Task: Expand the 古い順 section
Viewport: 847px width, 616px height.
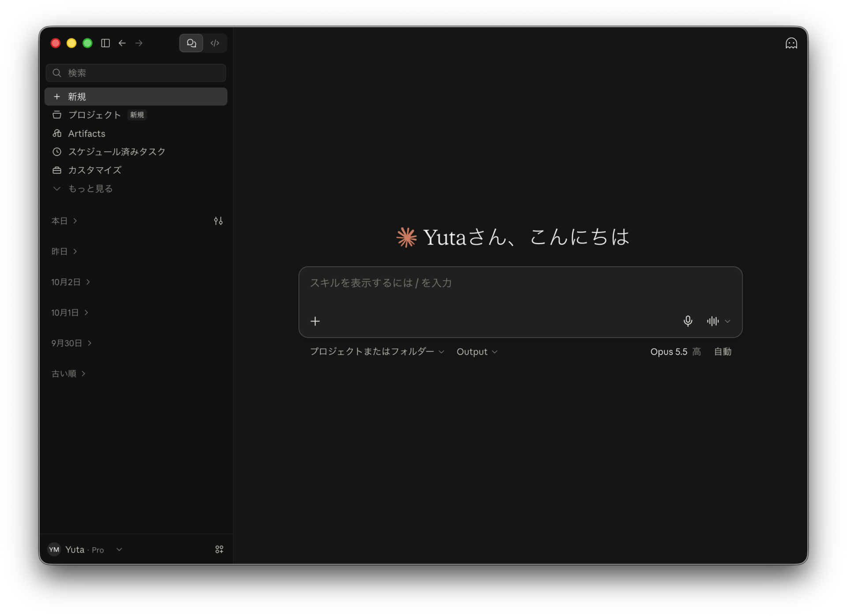Action: point(68,374)
